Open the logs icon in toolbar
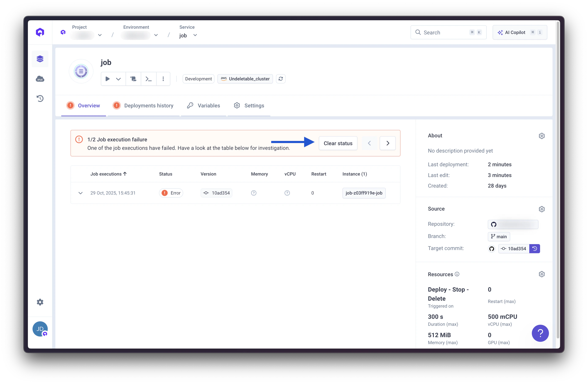Image resolution: width=588 pixels, height=384 pixels. [x=133, y=79]
